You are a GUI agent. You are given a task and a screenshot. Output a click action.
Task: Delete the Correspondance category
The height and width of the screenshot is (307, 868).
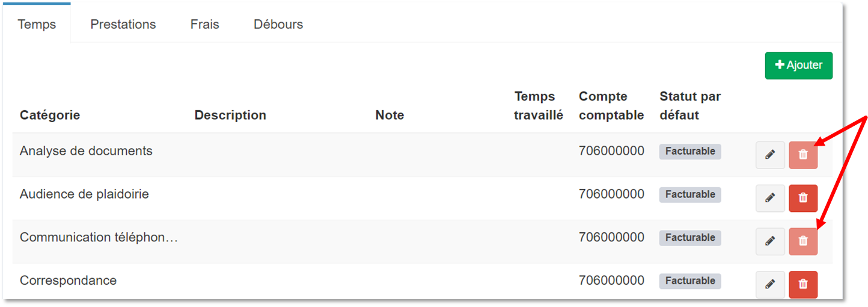[x=803, y=284]
